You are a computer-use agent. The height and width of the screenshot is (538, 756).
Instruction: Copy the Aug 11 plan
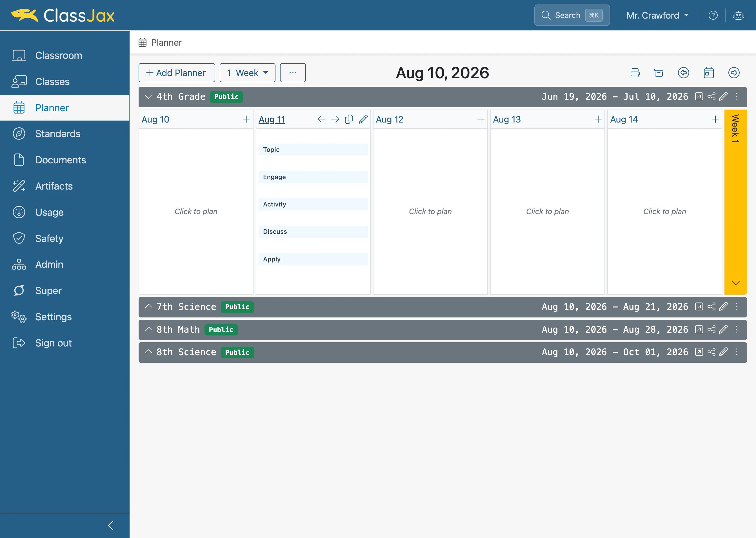point(349,119)
